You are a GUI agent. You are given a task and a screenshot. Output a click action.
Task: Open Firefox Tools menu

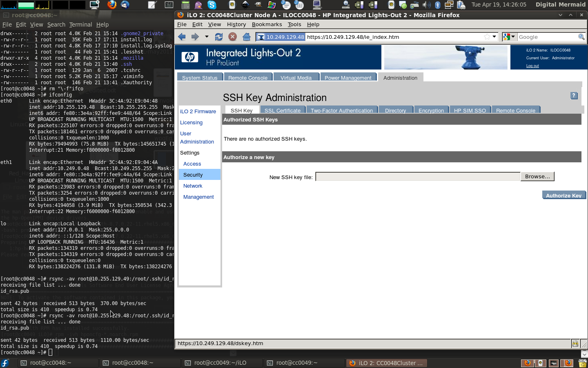tap(294, 25)
